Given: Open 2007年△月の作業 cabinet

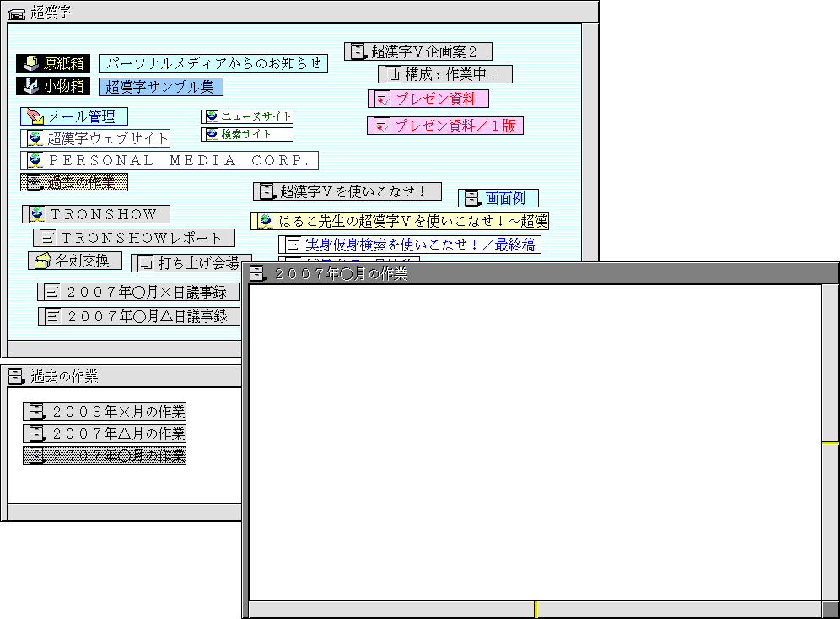Looking at the screenshot, I should 105,433.
